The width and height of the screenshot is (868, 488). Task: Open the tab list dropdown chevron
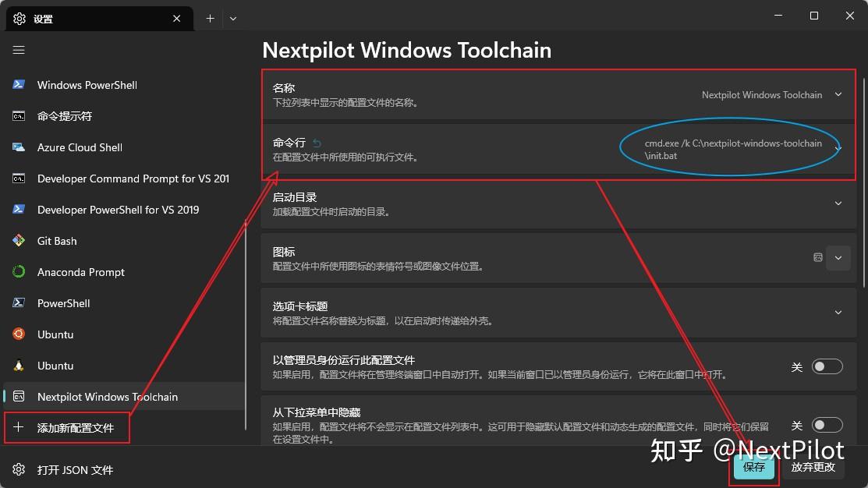[232, 18]
